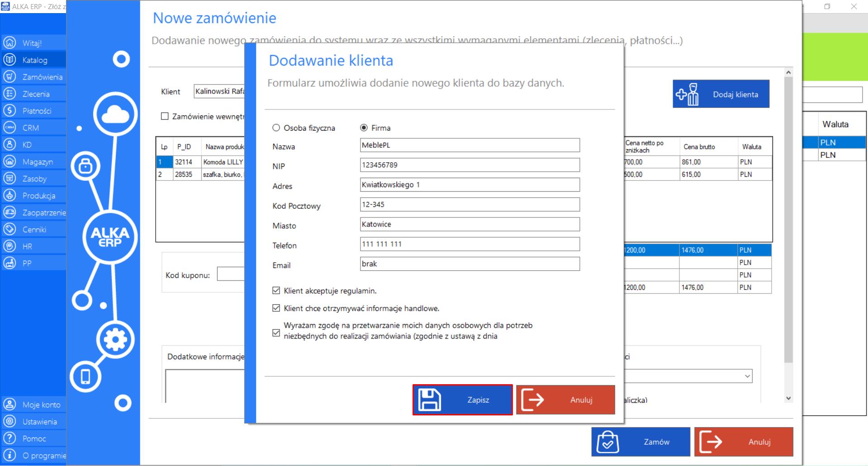Check the Zamówienie wewnętrzne checkbox
The height and width of the screenshot is (466, 868).
[x=165, y=116]
